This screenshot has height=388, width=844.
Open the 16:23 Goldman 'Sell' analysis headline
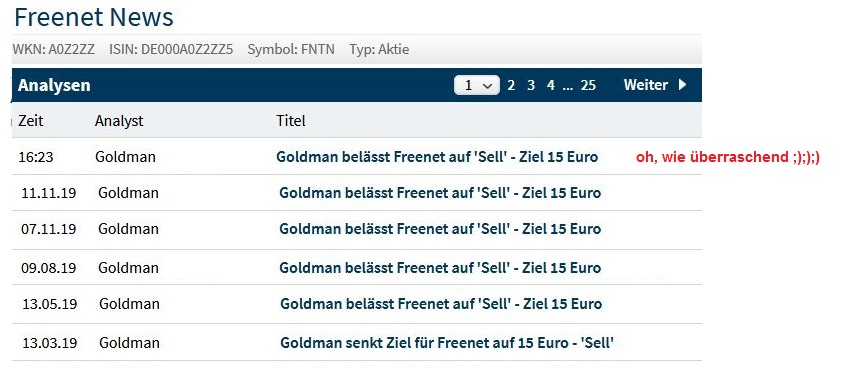point(437,157)
